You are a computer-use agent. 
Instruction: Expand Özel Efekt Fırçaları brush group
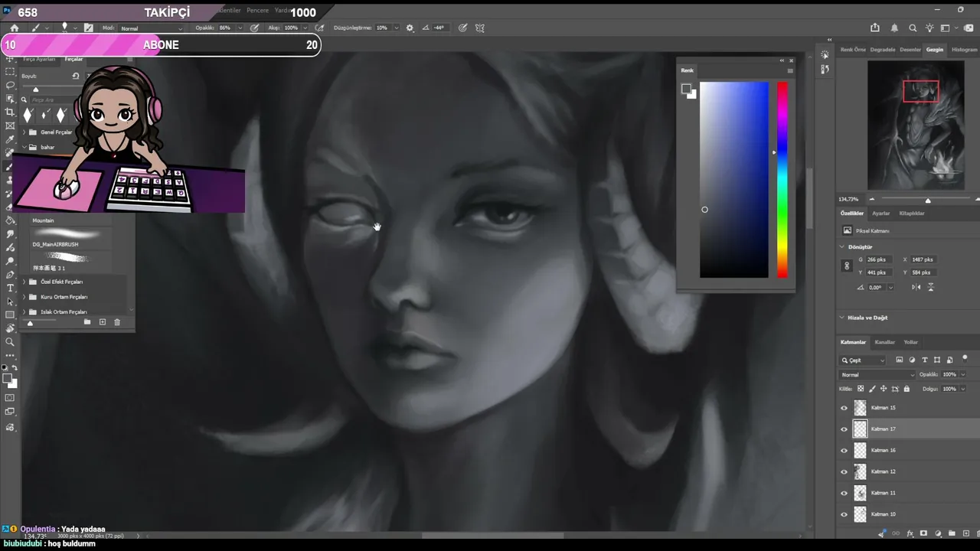click(24, 282)
